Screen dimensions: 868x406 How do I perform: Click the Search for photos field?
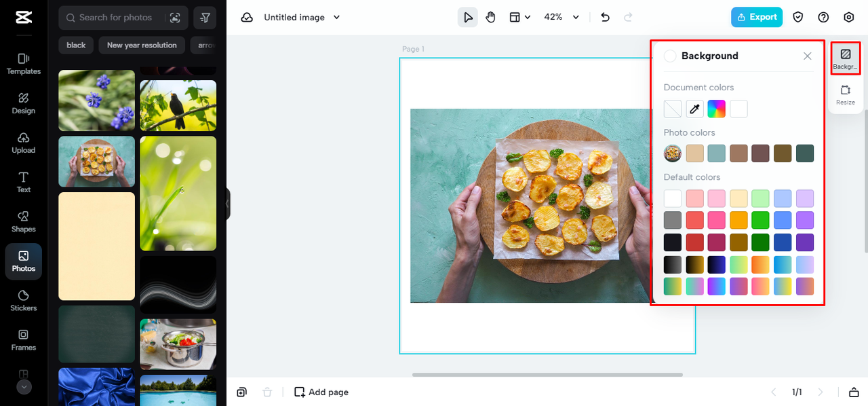(x=122, y=18)
